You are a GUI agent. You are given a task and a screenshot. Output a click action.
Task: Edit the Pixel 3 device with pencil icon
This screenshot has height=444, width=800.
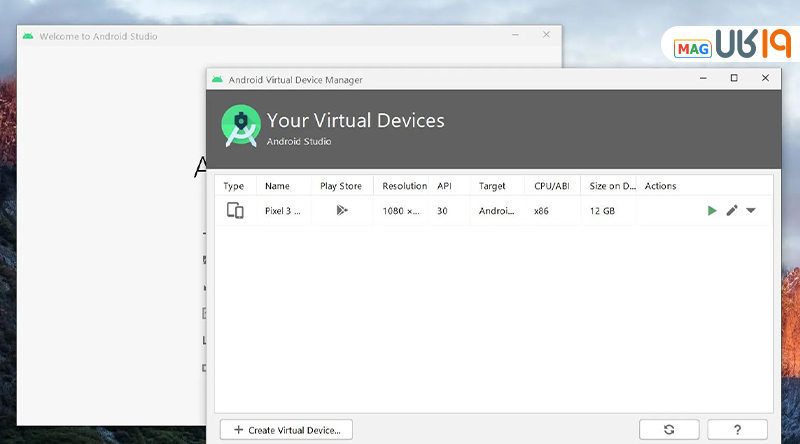click(732, 211)
